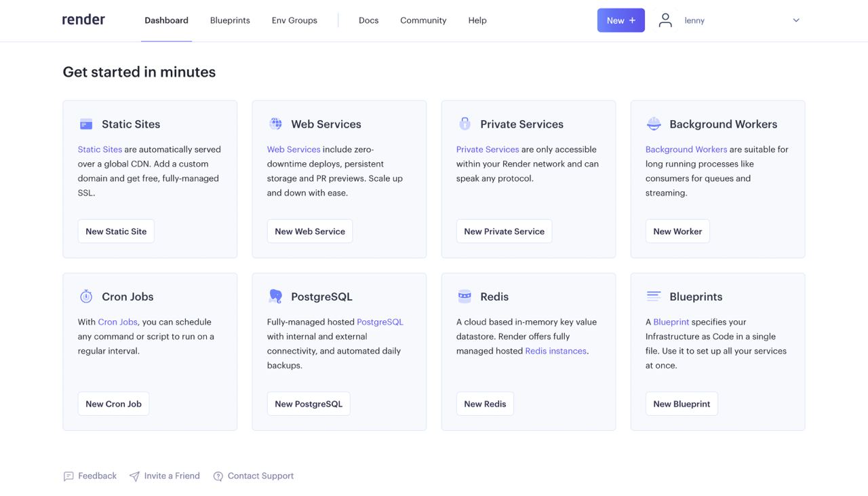The image size is (868, 496).
Task: Click the Background Workers helmet icon
Action: pyautogui.click(x=654, y=123)
